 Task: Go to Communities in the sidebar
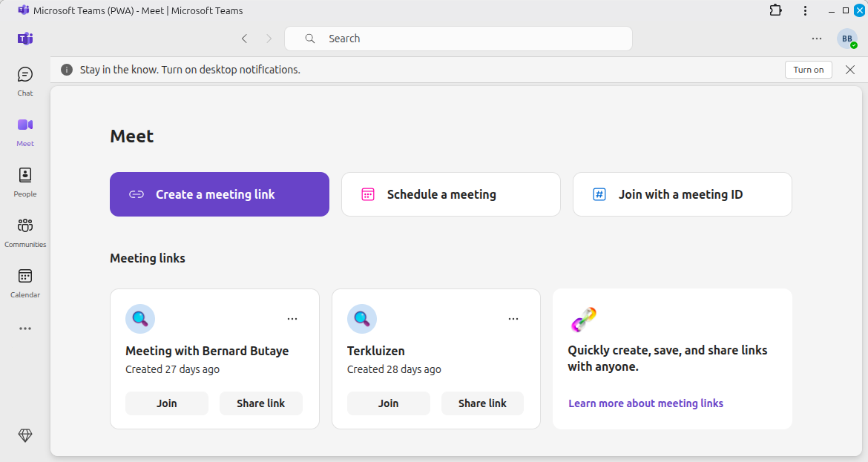click(25, 232)
